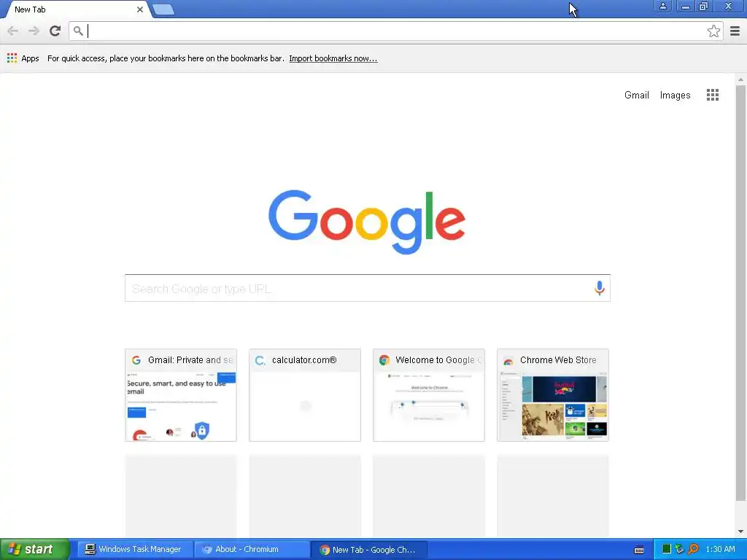This screenshot has height=560, width=747.
Task: Open the Gmail most-visited thumbnail
Action: point(181,394)
